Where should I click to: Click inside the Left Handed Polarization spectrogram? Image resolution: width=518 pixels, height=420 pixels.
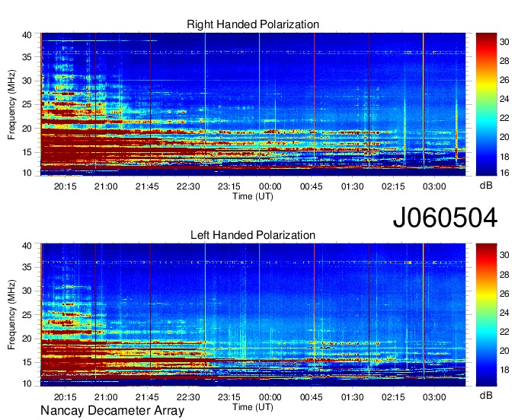pyautogui.click(x=253, y=315)
